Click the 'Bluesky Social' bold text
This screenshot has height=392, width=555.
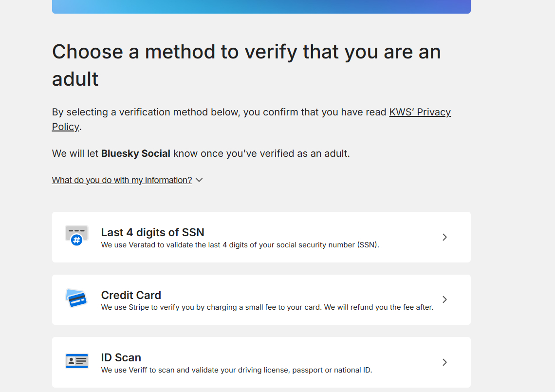coord(135,153)
